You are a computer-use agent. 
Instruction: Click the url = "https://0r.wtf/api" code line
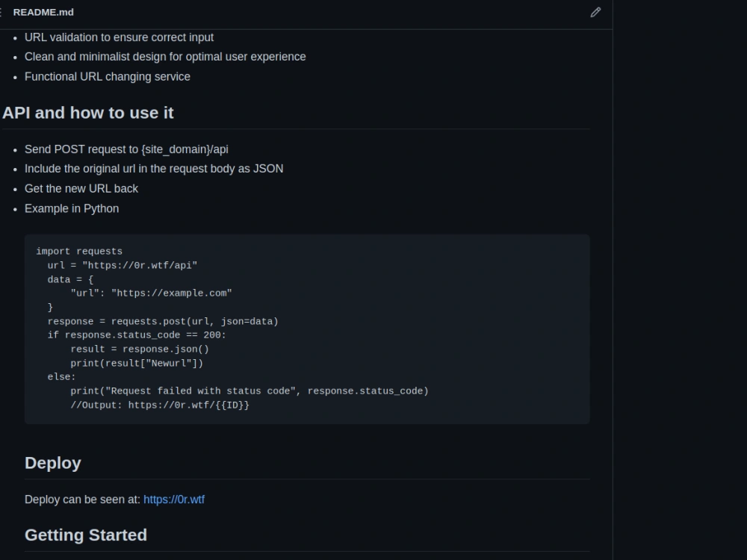click(x=123, y=265)
